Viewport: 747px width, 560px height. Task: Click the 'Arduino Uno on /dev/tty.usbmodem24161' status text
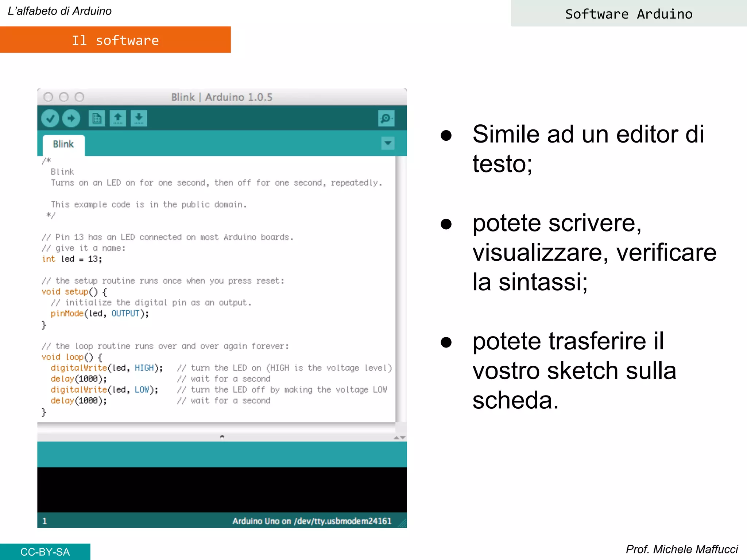(x=312, y=521)
